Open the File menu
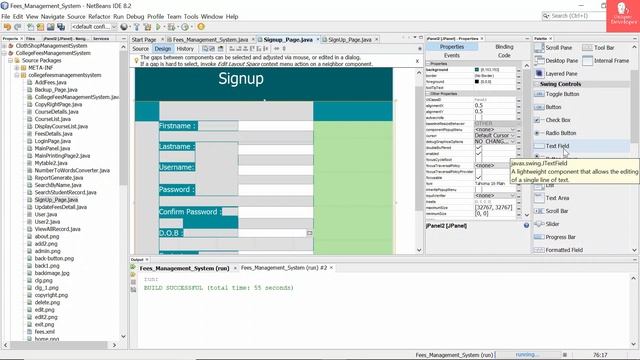This screenshot has width=640, height=360. pyautogui.click(x=6, y=17)
